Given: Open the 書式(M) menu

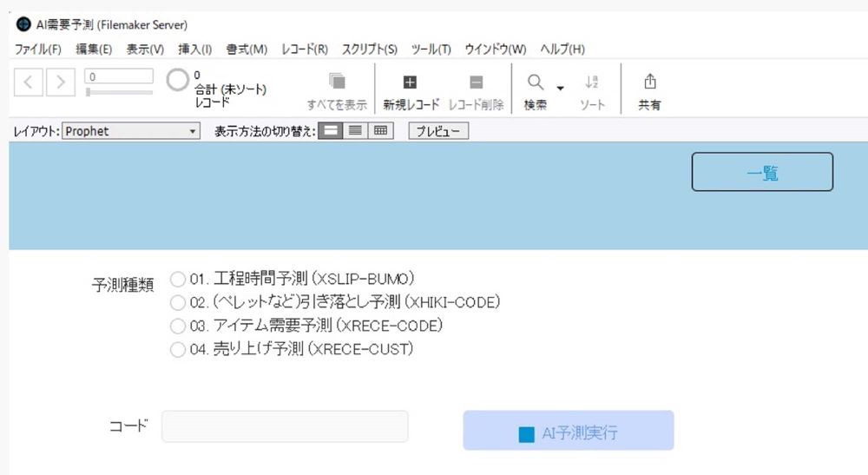Looking at the screenshot, I should click(247, 49).
